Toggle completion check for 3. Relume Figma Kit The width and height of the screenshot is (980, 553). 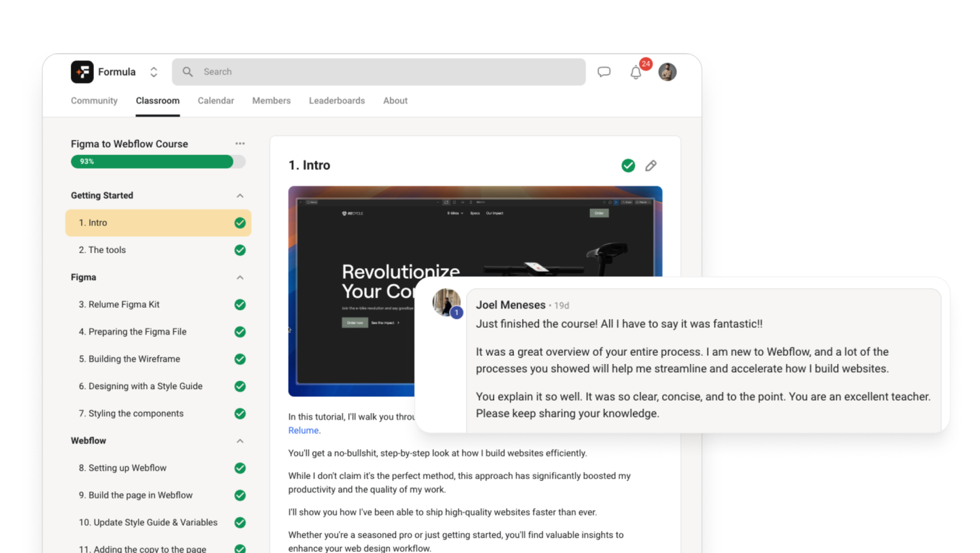(240, 305)
